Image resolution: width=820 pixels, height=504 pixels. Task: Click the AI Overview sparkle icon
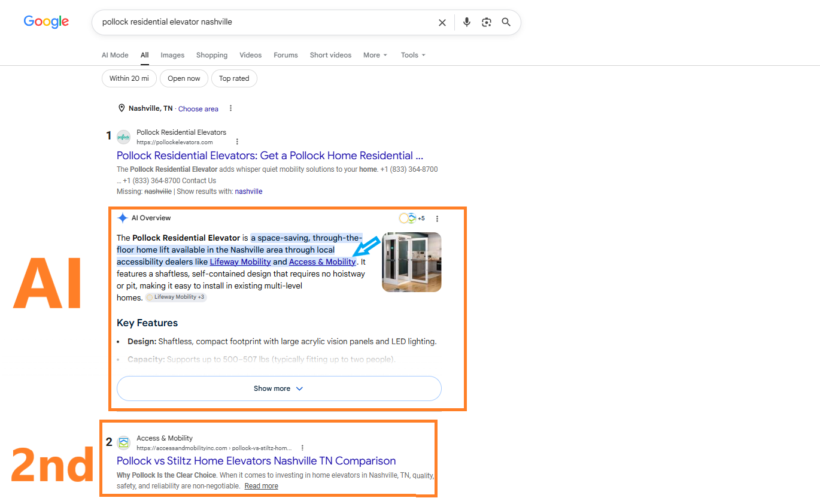click(x=123, y=218)
